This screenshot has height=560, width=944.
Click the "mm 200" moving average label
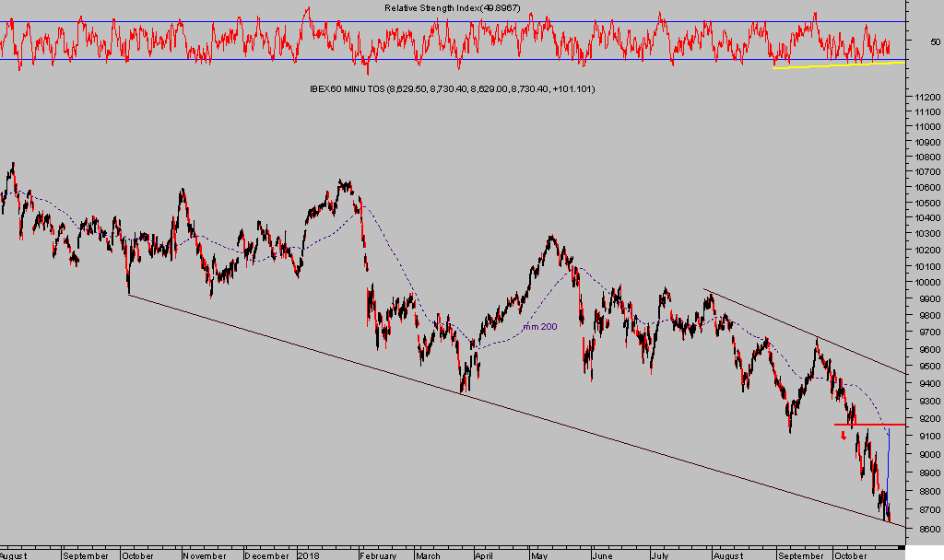pos(542,327)
